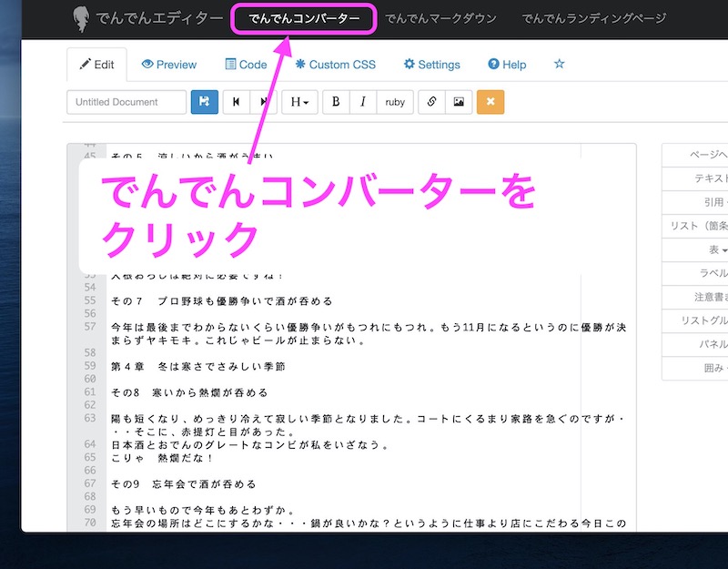Click the blue save document icon
Image resolution: width=728 pixels, height=569 pixels.
pos(205,102)
